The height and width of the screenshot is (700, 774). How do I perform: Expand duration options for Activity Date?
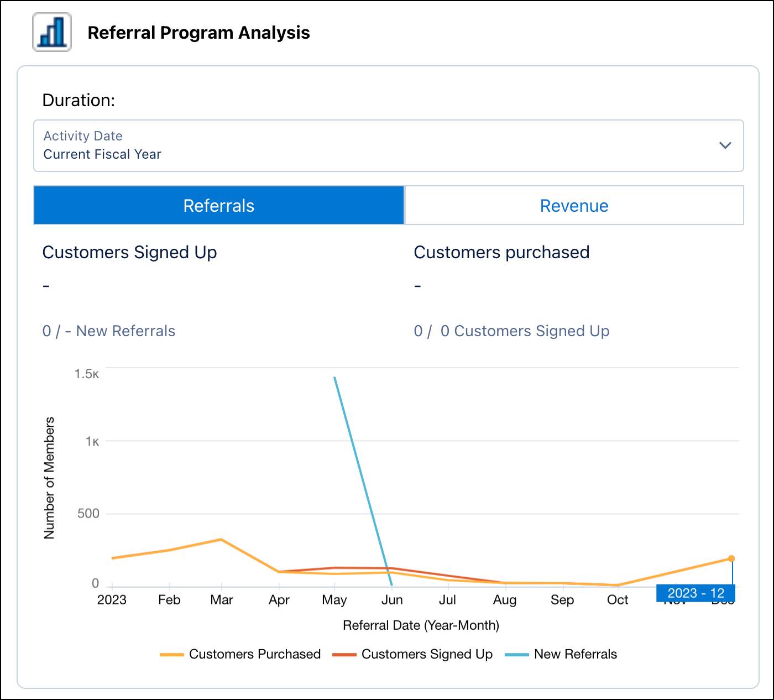388,145
